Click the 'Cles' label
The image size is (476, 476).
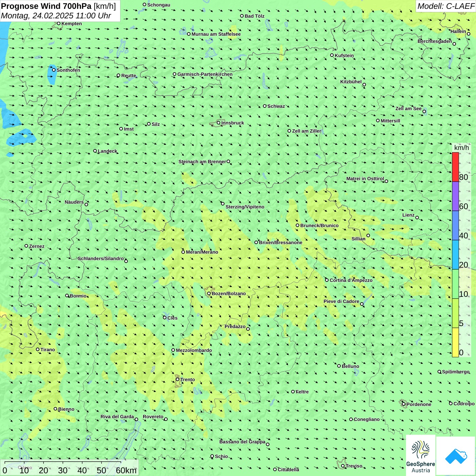(172, 318)
